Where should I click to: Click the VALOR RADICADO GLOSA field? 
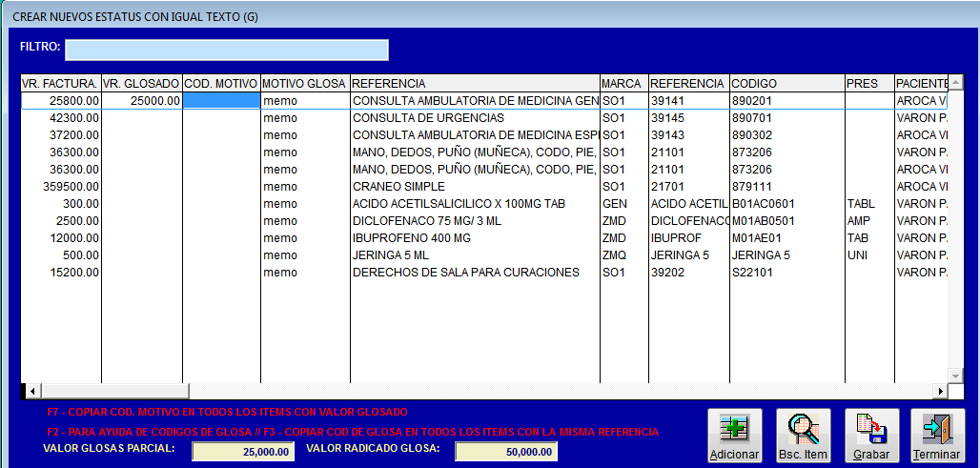pos(506,452)
